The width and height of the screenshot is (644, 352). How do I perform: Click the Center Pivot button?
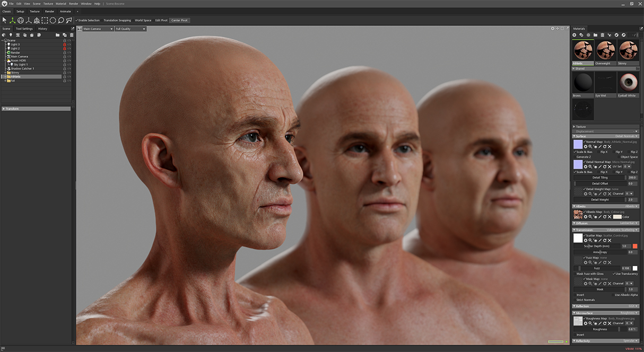point(179,20)
